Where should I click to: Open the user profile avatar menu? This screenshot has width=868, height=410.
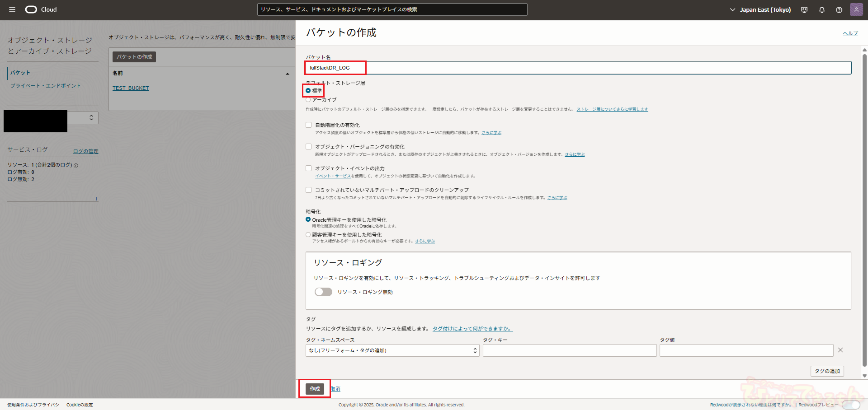coord(856,9)
